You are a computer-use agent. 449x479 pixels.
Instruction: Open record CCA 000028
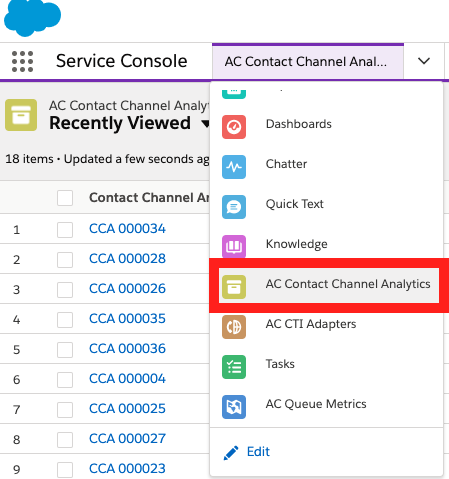click(x=127, y=259)
